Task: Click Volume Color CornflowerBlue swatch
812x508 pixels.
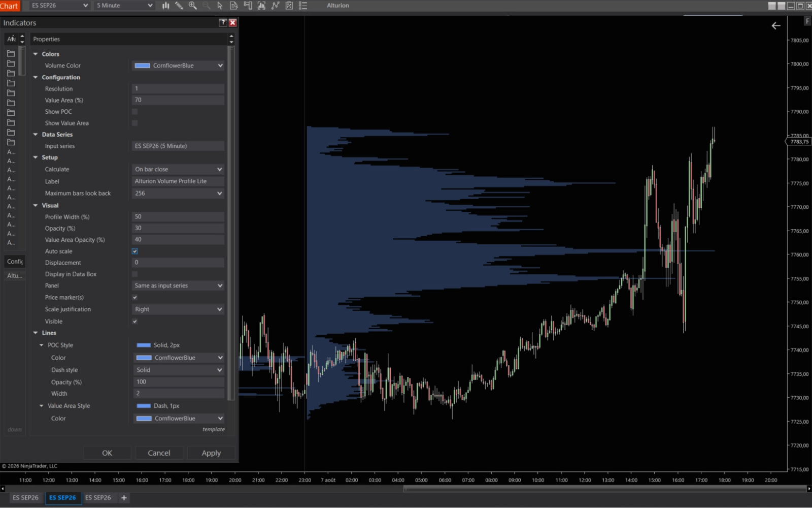Action: [142, 66]
